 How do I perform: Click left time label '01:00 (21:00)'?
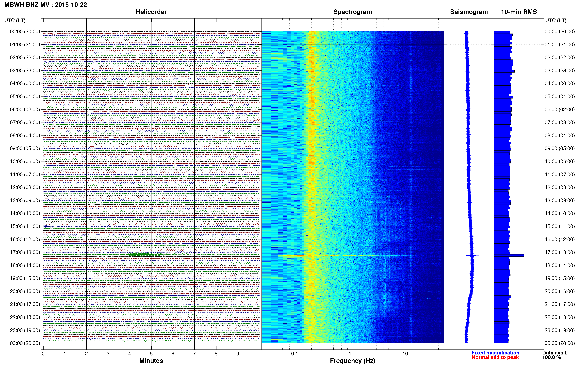25,45
